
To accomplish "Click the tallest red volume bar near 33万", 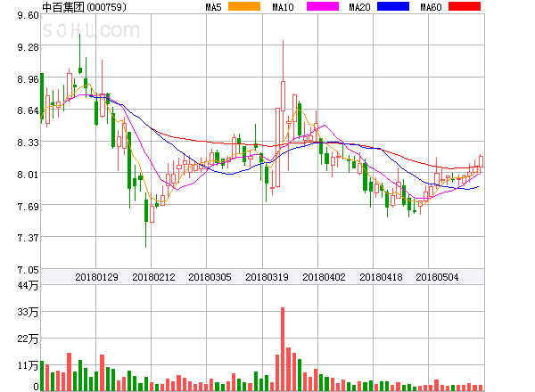I will pos(283,349).
